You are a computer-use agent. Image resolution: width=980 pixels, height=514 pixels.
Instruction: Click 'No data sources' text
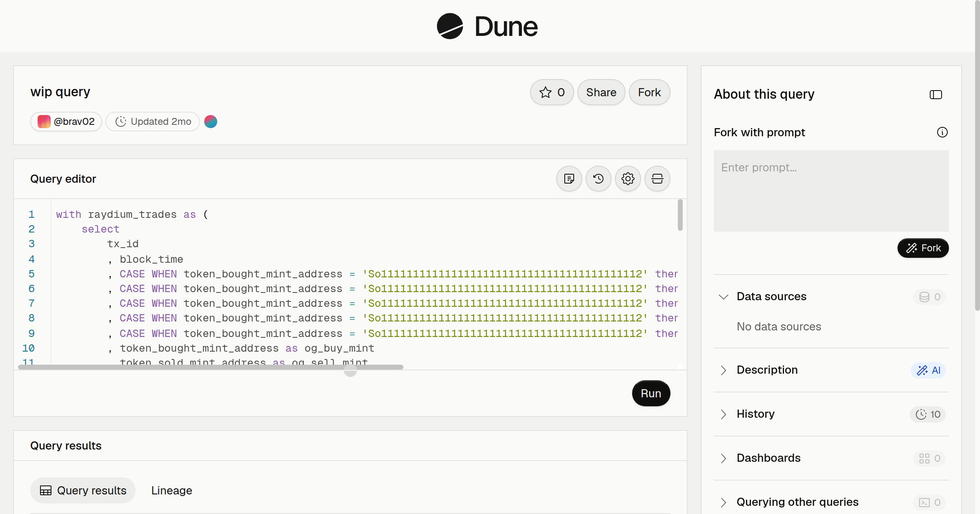click(x=779, y=326)
